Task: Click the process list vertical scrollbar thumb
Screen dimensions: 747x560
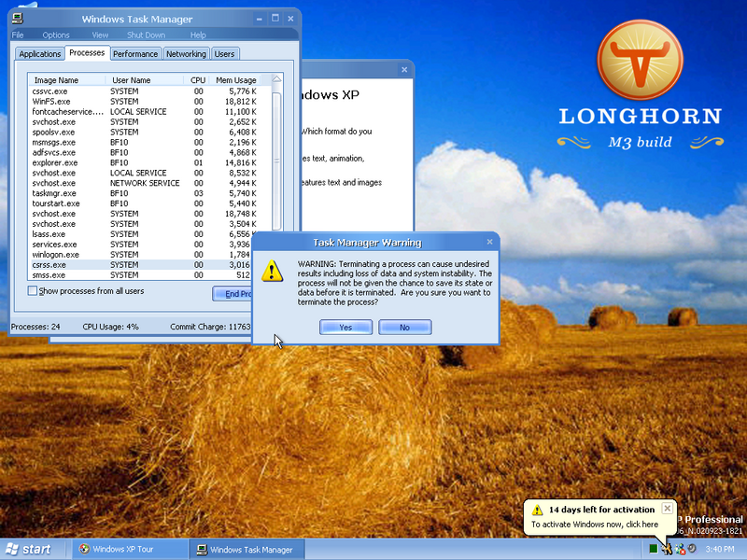Action: click(276, 161)
